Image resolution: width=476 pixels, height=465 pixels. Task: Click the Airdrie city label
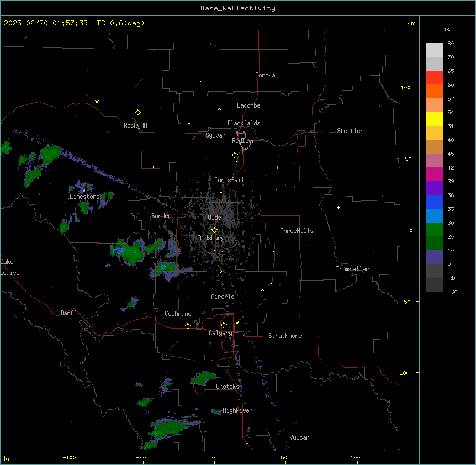(x=223, y=297)
